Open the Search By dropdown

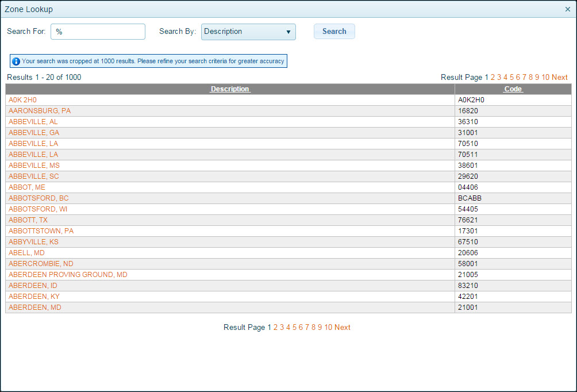click(x=248, y=32)
